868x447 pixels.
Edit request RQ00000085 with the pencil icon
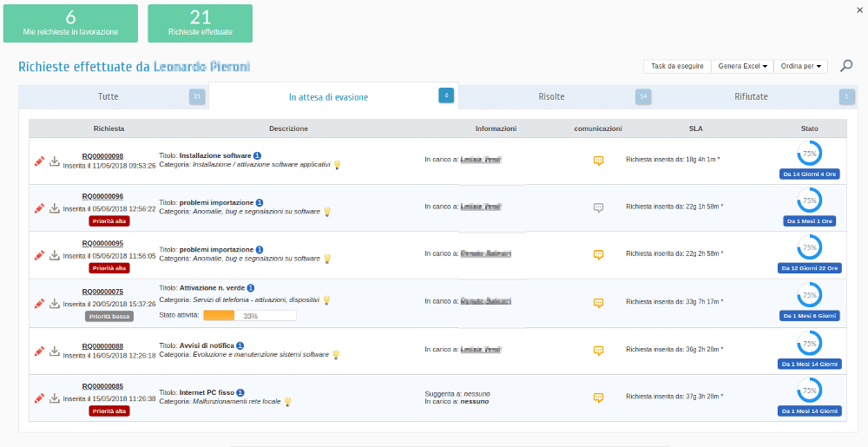coord(39,398)
